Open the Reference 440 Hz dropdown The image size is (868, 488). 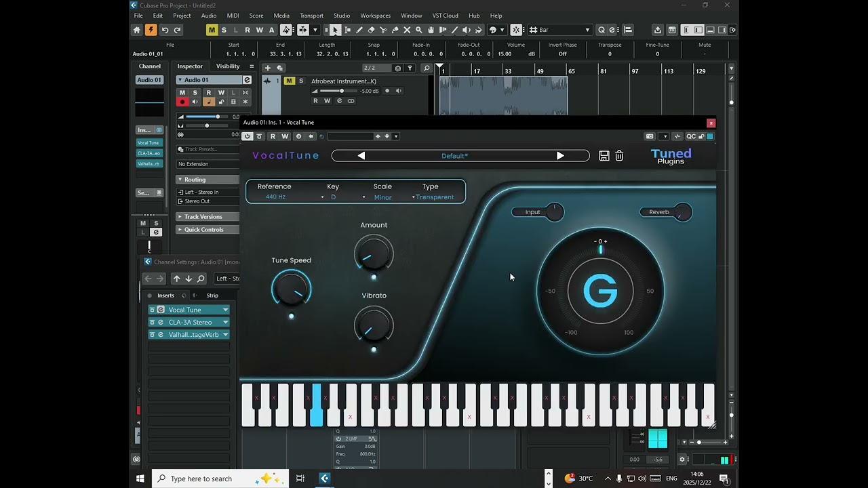(x=275, y=197)
